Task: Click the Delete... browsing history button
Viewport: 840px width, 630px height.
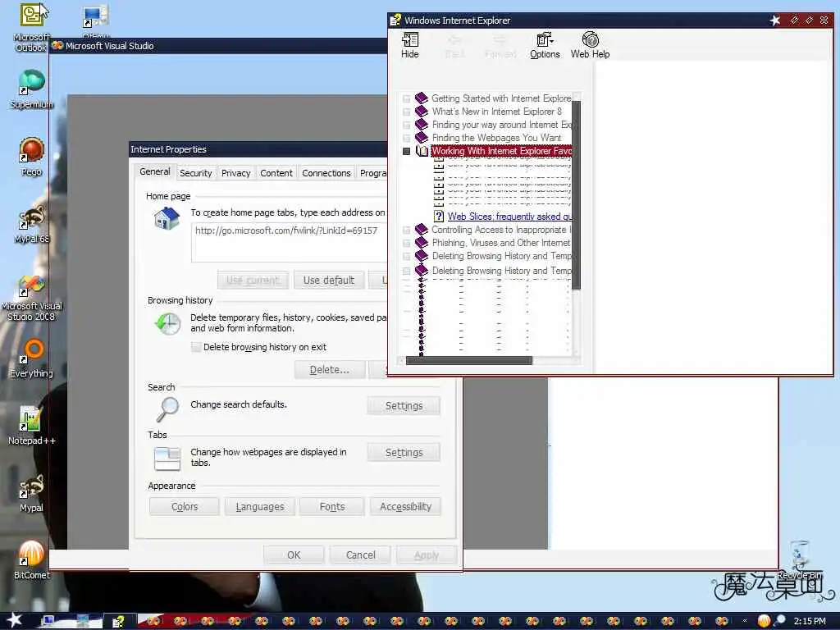Action: [330, 370]
